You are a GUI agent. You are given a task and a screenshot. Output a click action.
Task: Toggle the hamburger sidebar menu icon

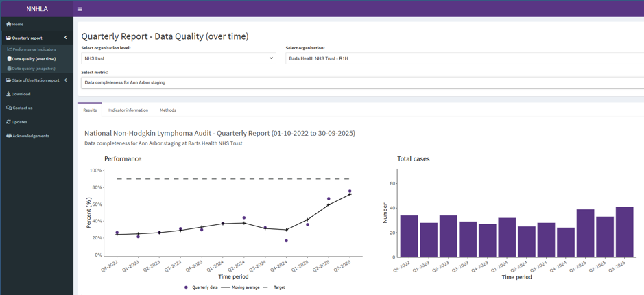80,9
